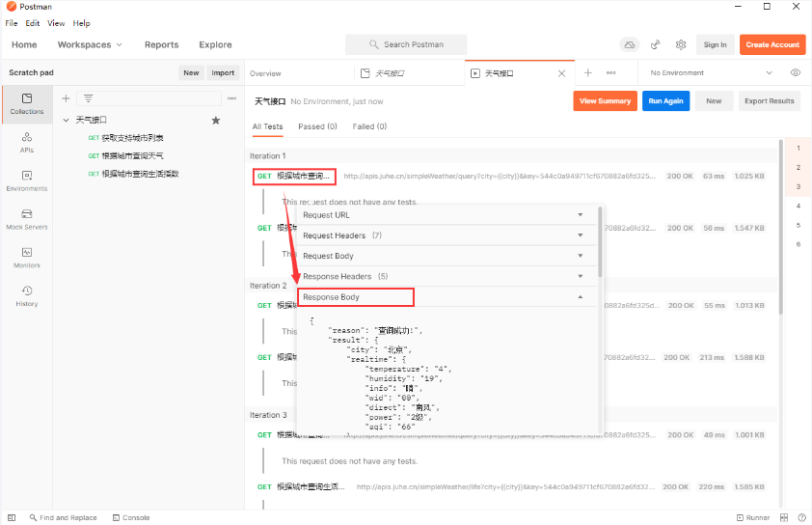Open the History sidebar panel
The width and height of the screenshot is (812, 525).
[x=27, y=296]
